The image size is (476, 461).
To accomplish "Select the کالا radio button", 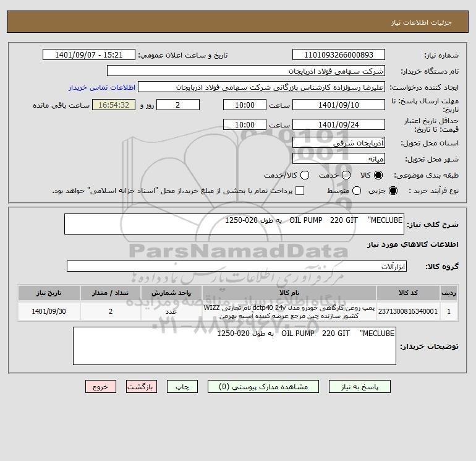I will [x=378, y=175].
